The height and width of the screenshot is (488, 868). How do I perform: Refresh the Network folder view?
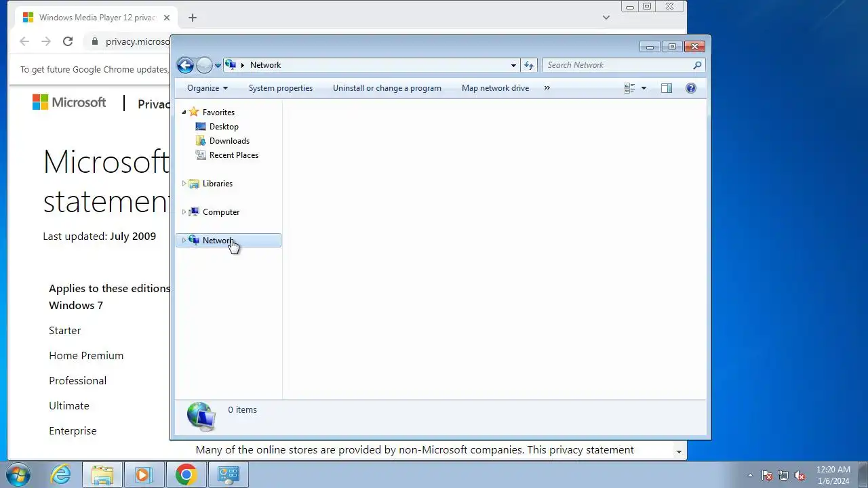(x=529, y=65)
